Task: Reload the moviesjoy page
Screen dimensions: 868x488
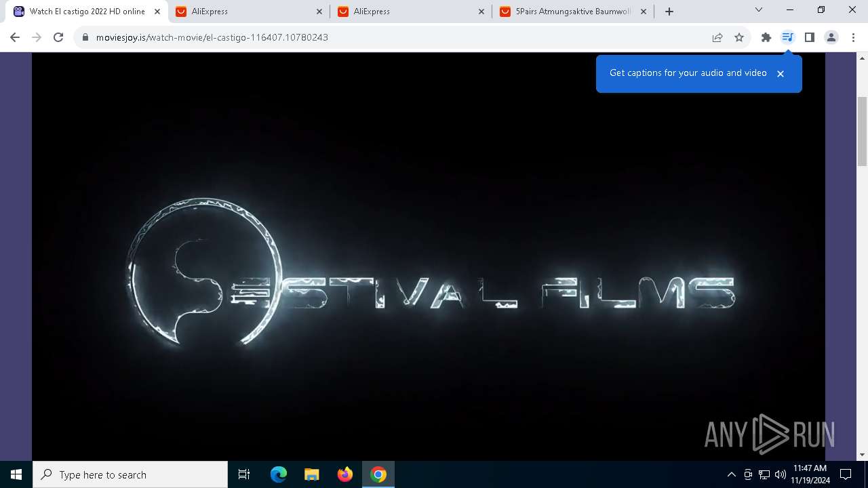Action: [58, 37]
